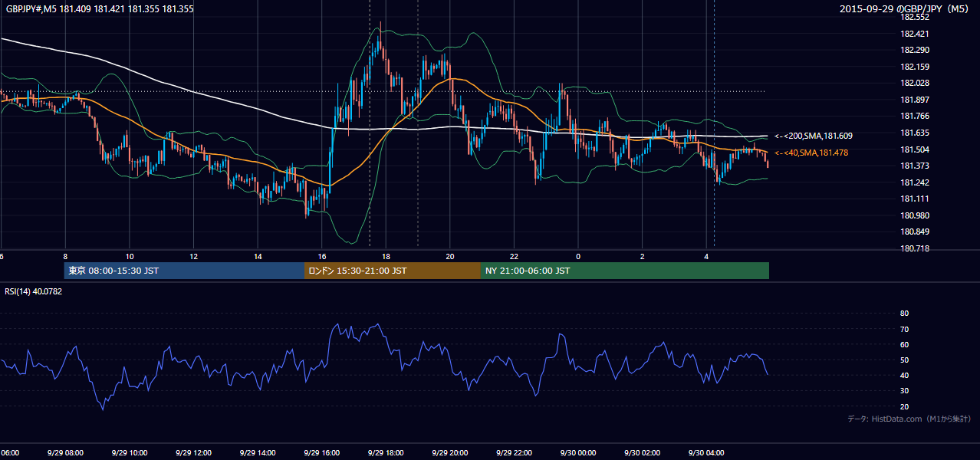
Task: Click the hour label 10 under the chart
Action: coord(130,256)
